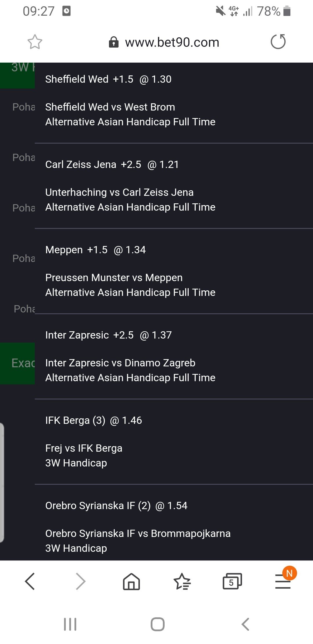
Task: Tap the browser back arrow
Action: pyautogui.click(x=30, y=581)
